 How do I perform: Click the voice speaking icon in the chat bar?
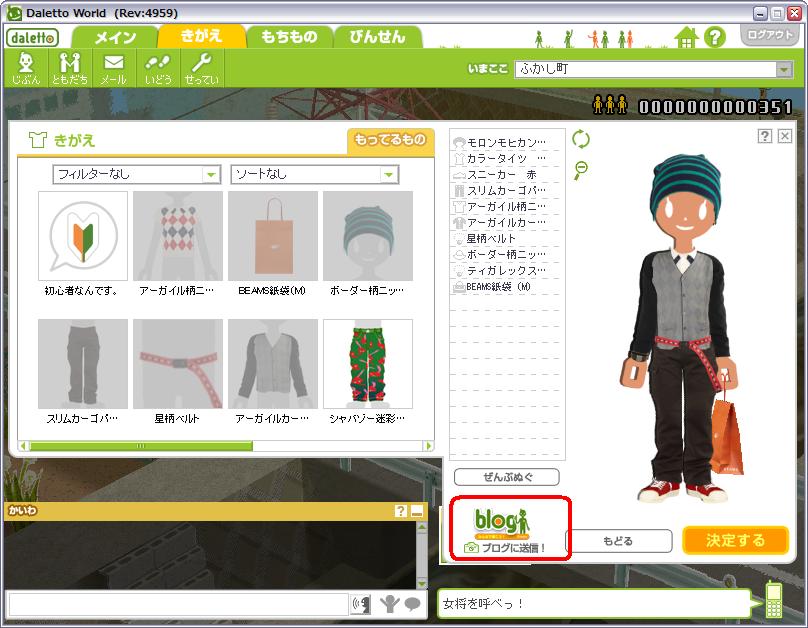pyautogui.click(x=361, y=604)
